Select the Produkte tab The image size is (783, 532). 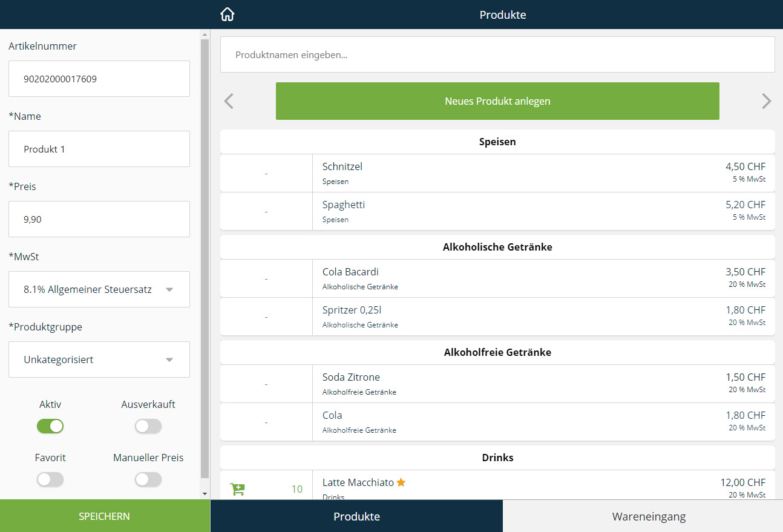coord(356,516)
